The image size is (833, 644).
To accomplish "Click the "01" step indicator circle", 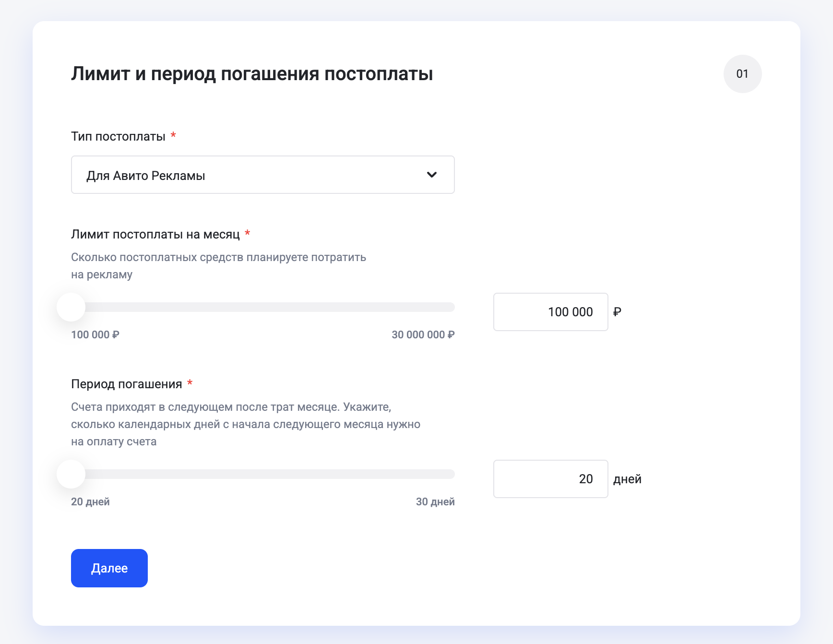I will [x=742, y=74].
